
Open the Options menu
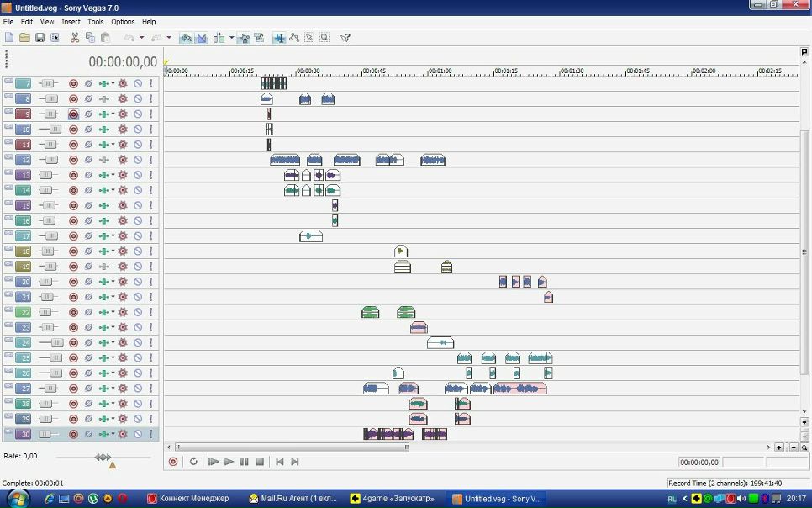[123, 22]
